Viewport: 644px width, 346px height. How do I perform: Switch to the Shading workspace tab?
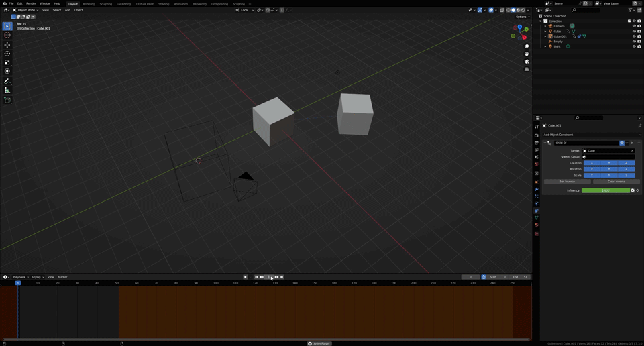164,4
